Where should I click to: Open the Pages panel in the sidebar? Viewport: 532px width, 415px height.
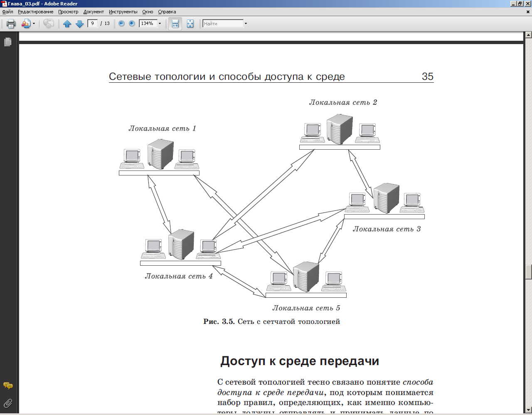point(8,42)
